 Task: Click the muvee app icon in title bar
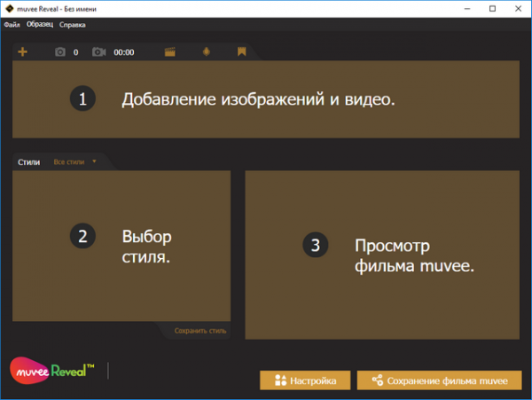tap(9, 8)
